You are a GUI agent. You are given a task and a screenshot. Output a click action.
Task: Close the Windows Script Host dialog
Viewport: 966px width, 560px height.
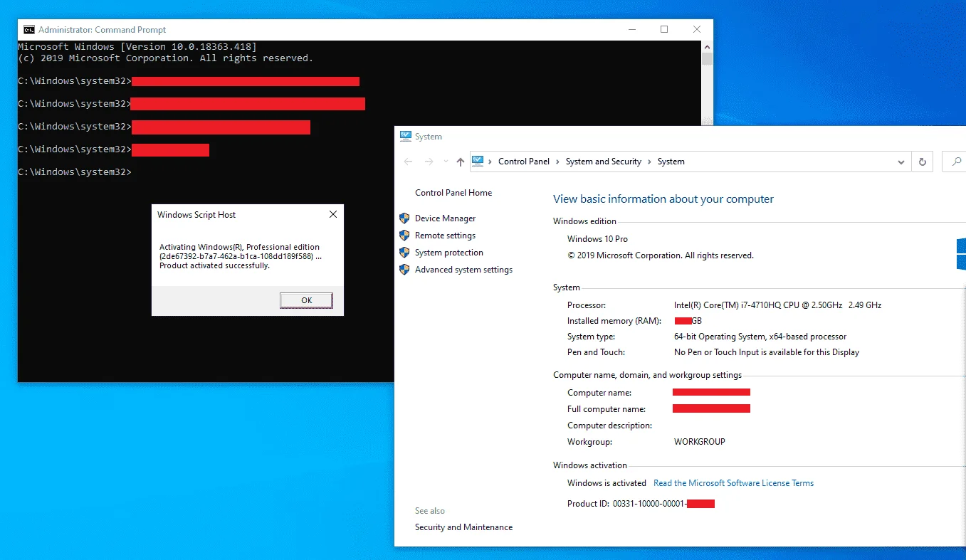point(332,214)
